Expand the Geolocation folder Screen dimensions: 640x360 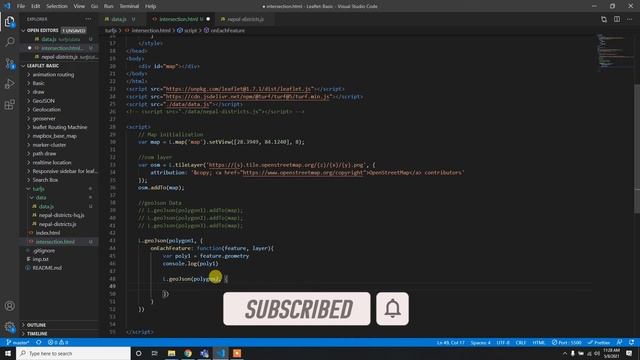(47, 110)
